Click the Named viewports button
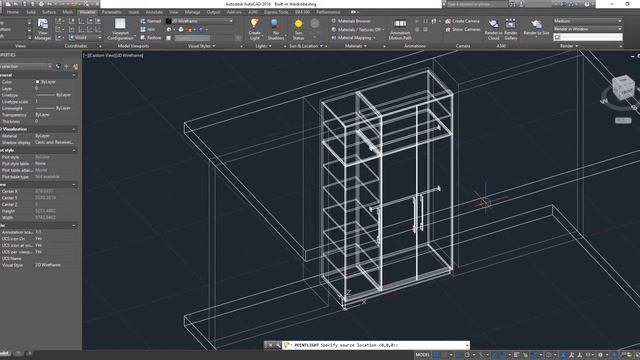Image resolution: width=640 pixels, height=360 pixels. point(150,21)
